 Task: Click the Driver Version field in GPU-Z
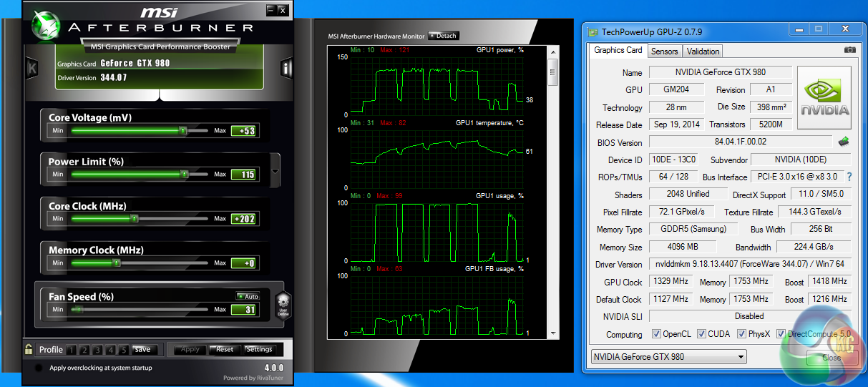click(750, 264)
